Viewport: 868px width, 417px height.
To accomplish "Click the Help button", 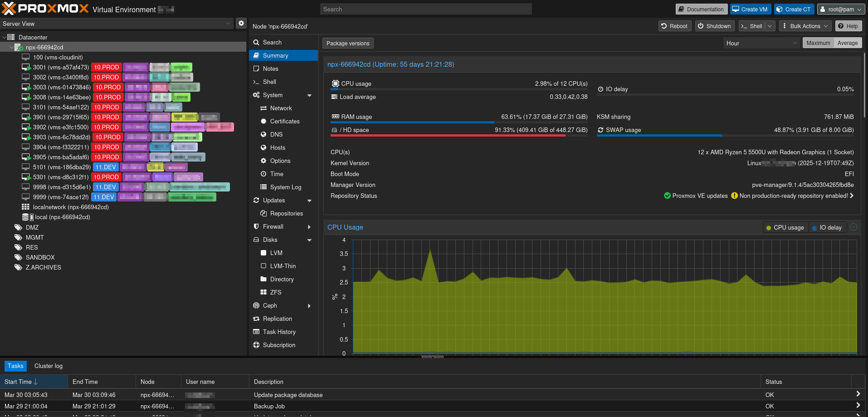I will point(848,26).
